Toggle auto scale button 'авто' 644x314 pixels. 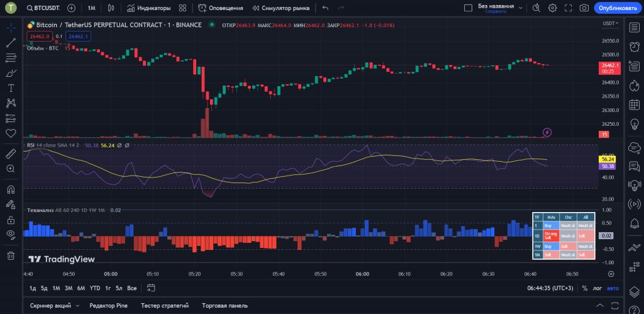613,288
